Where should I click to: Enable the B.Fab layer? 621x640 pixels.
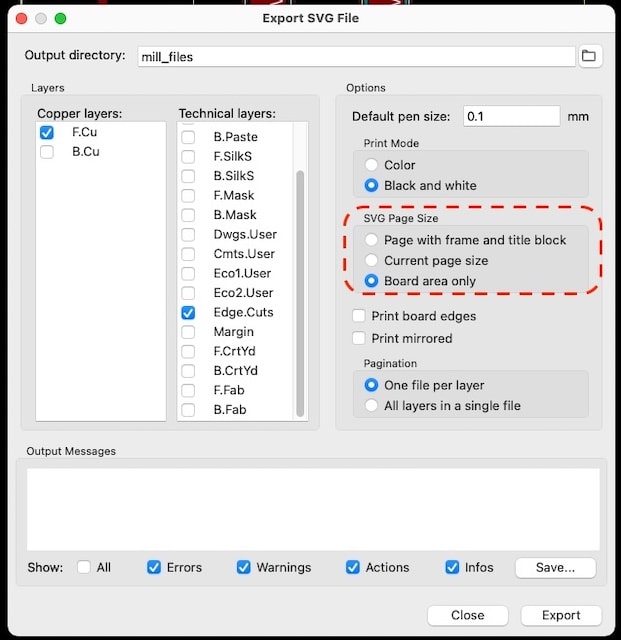click(188, 409)
